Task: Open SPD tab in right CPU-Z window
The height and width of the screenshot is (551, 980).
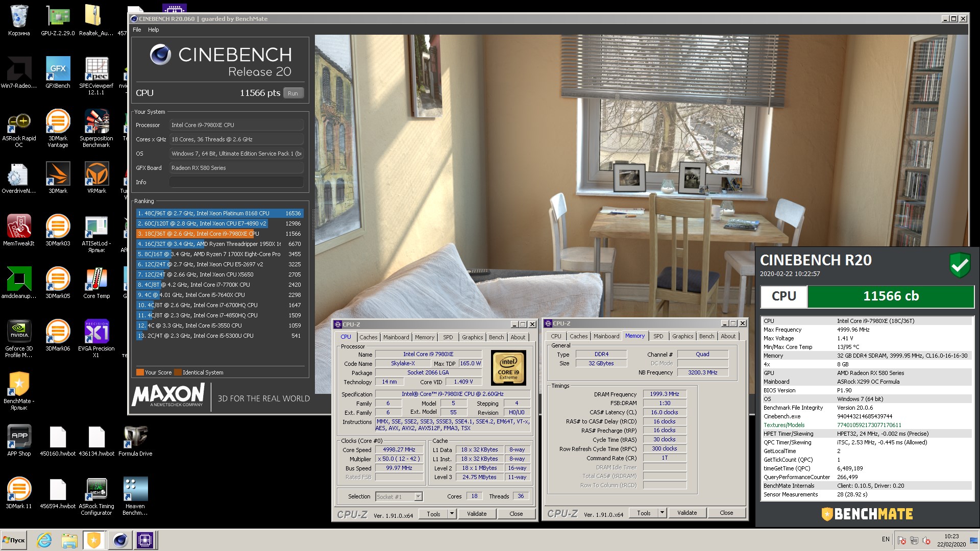Action: click(658, 336)
